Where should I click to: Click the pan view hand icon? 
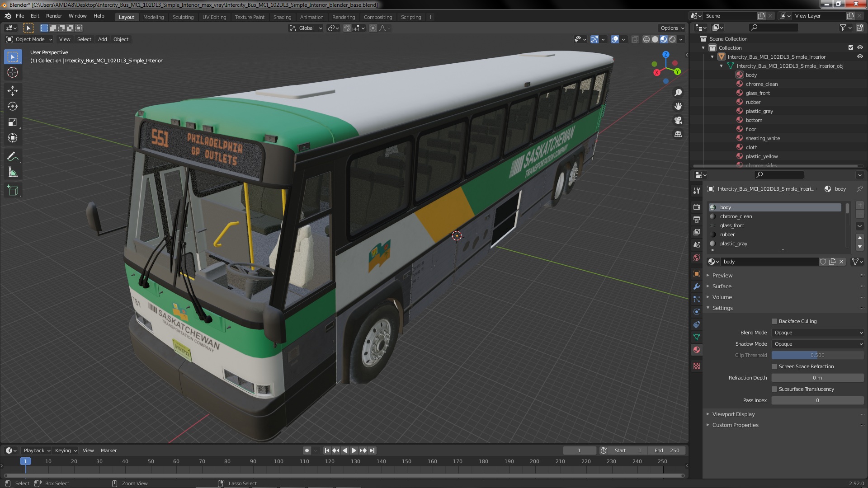(x=678, y=106)
